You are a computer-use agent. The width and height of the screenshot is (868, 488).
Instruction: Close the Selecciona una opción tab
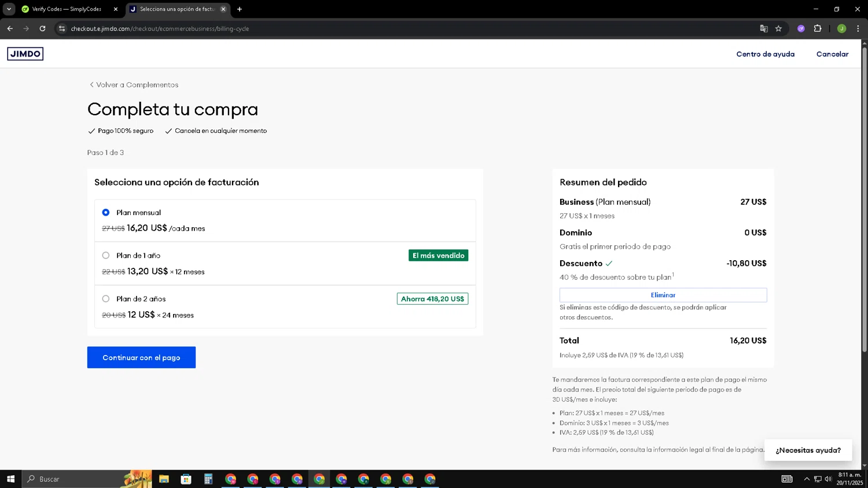coord(223,9)
